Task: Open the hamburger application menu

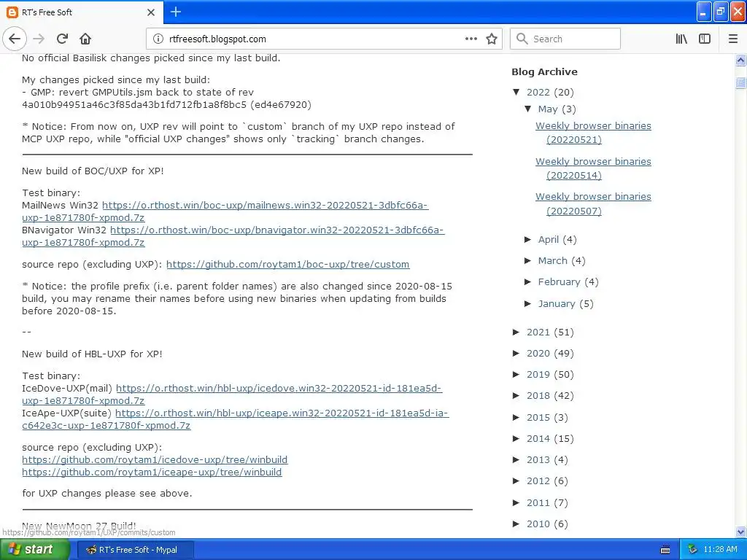Action: (x=733, y=39)
